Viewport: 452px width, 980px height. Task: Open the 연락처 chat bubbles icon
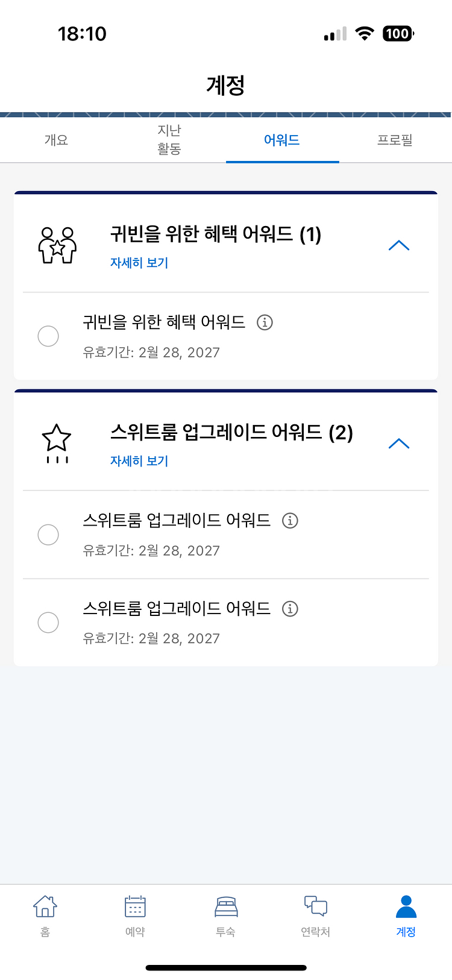[x=315, y=907]
